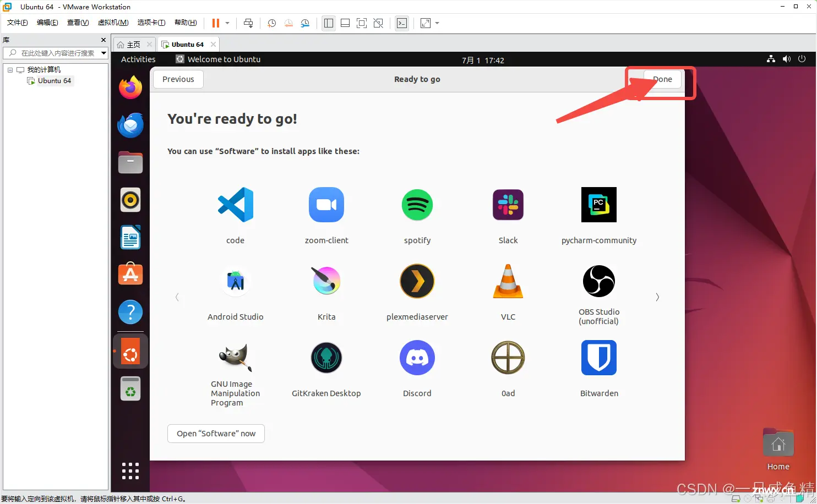Click the library search input field
Viewport: 817px width, 504px height.
click(x=55, y=53)
